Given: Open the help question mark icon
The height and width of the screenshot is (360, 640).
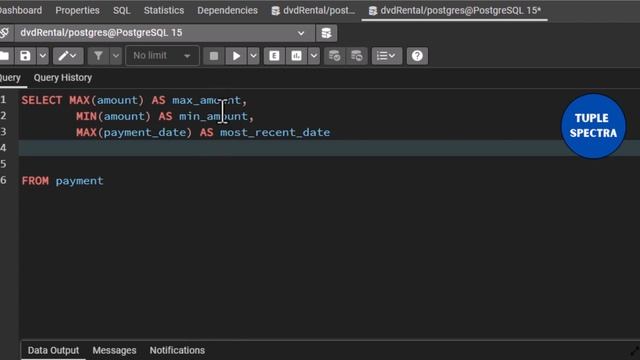Looking at the screenshot, I should [417, 56].
